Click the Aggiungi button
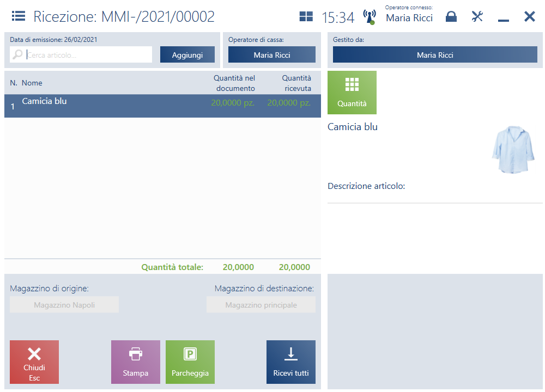Screen dimensions: 545x392 coord(187,55)
